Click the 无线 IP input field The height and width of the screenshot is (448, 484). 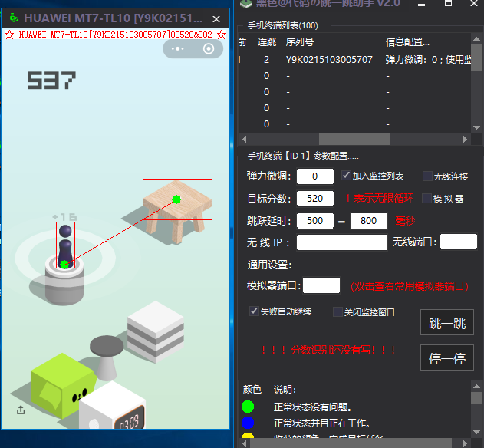pyautogui.click(x=342, y=242)
